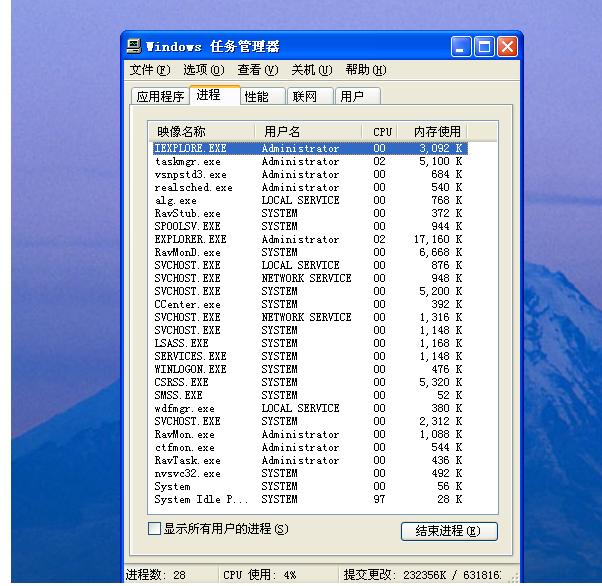Select the IEXPLORE.EXE process row
Viewport: 602px width, 586px height.
coord(310,148)
